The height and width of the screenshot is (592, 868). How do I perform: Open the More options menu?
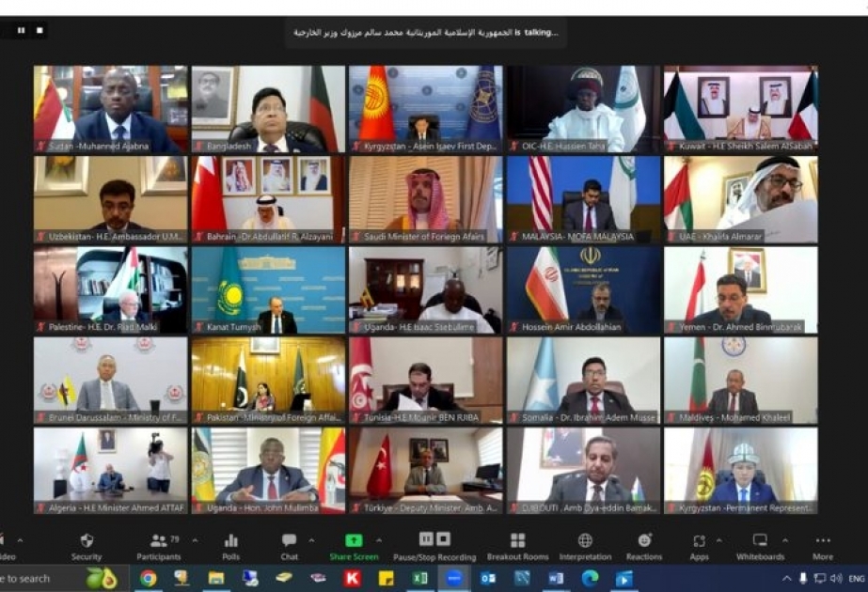(823, 547)
